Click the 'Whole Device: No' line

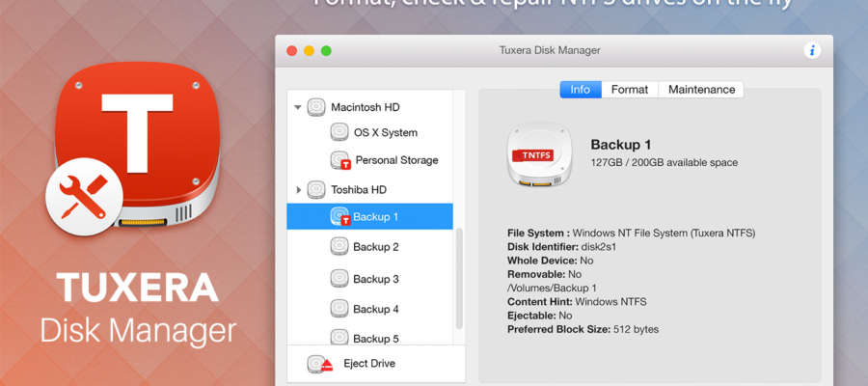pyautogui.click(x=550, y=261)
